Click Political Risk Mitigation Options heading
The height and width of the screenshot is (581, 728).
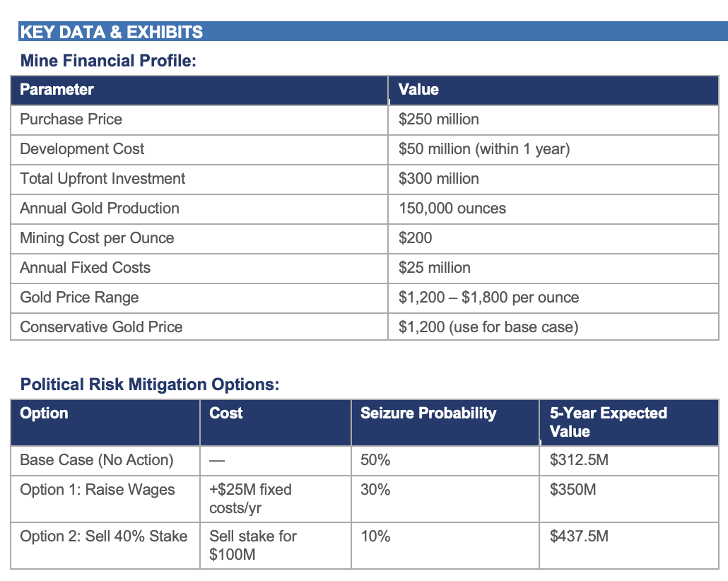tap(150, 385)
